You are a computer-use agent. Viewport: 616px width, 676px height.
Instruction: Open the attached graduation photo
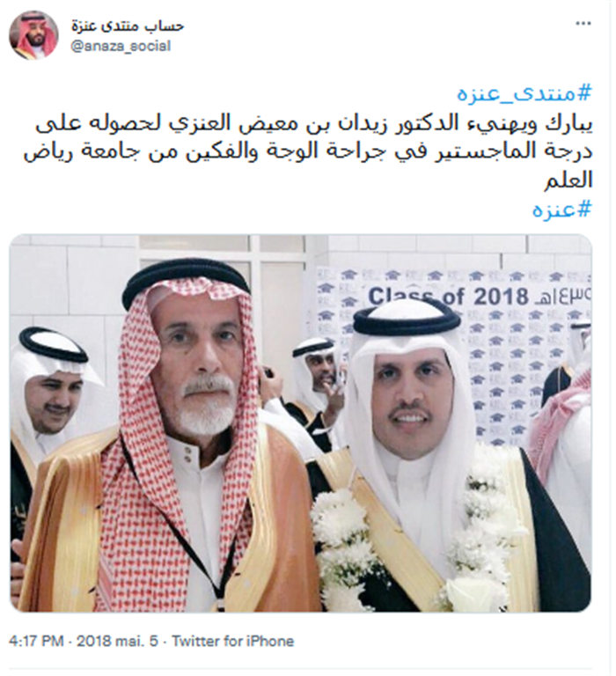(x=300, y=422)
